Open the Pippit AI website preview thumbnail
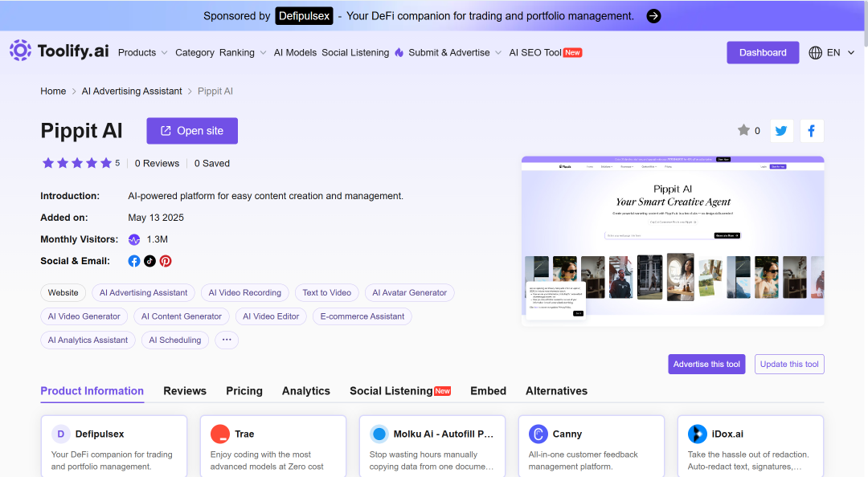 click(673, 241)
